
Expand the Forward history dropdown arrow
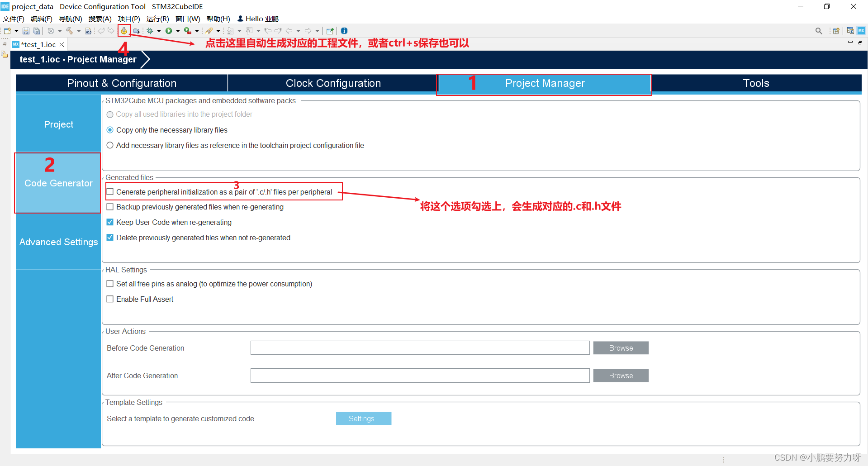point(317,31)
